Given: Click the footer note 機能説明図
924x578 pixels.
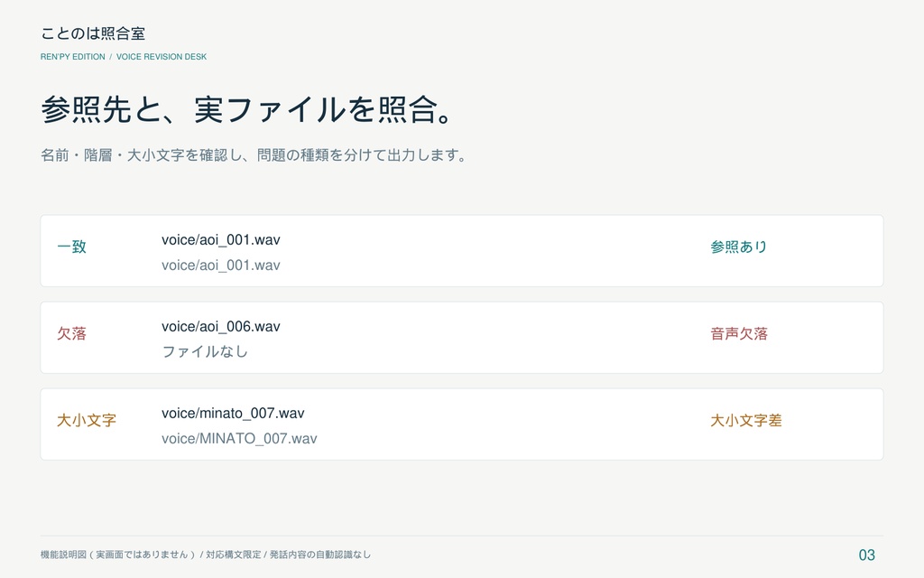Looking at the screenshot, I should pos(206,555).
